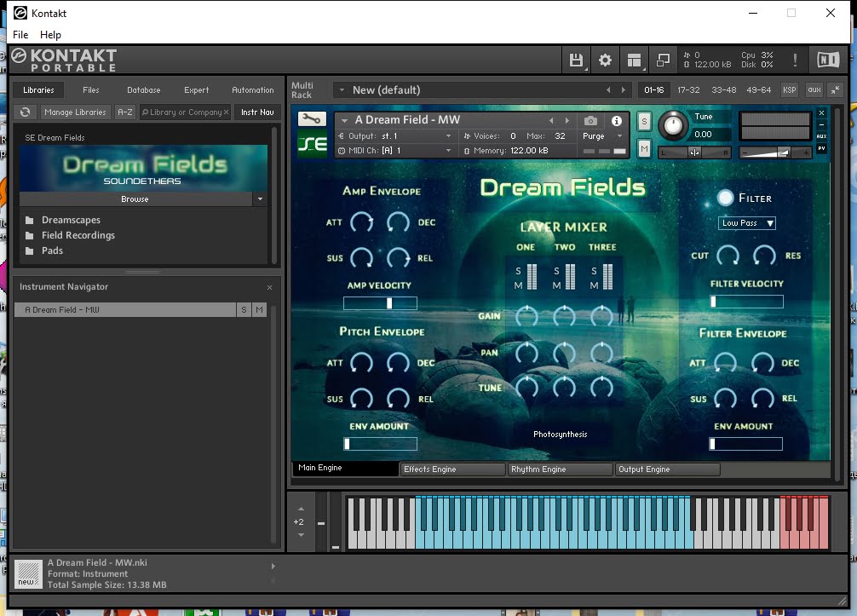Select previous instrument preset arrow
Screen dimensions: 857x616
(x=551, y=120)
